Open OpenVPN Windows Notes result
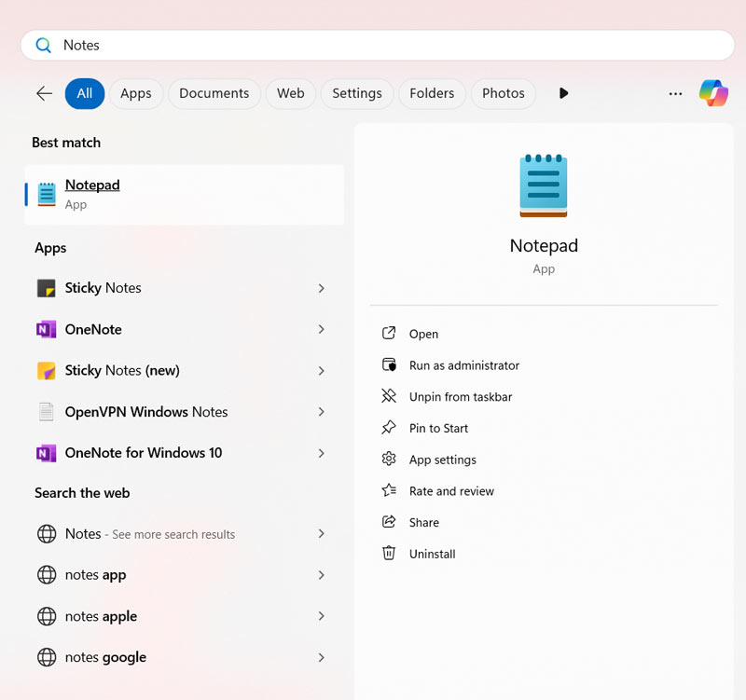The height and width of the screenshot is (700, 746). pos(184,412)
